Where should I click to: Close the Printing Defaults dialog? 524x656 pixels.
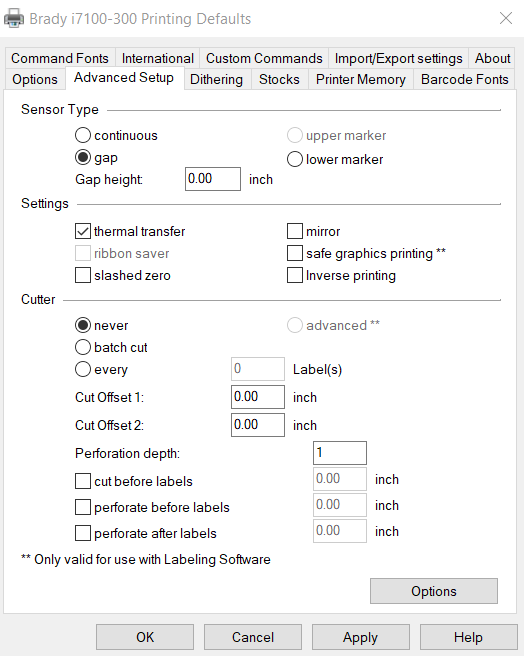506,18
